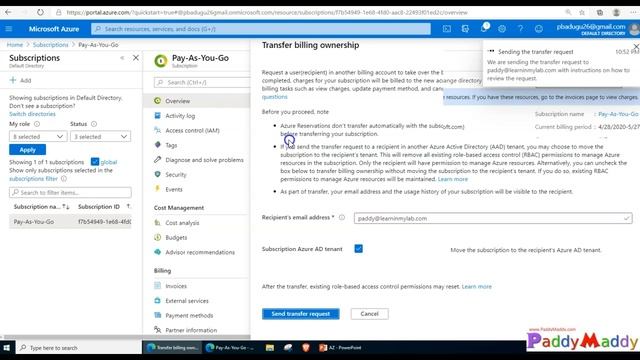Go to Subscriptions breadcrumb

(x=51, y=45)
